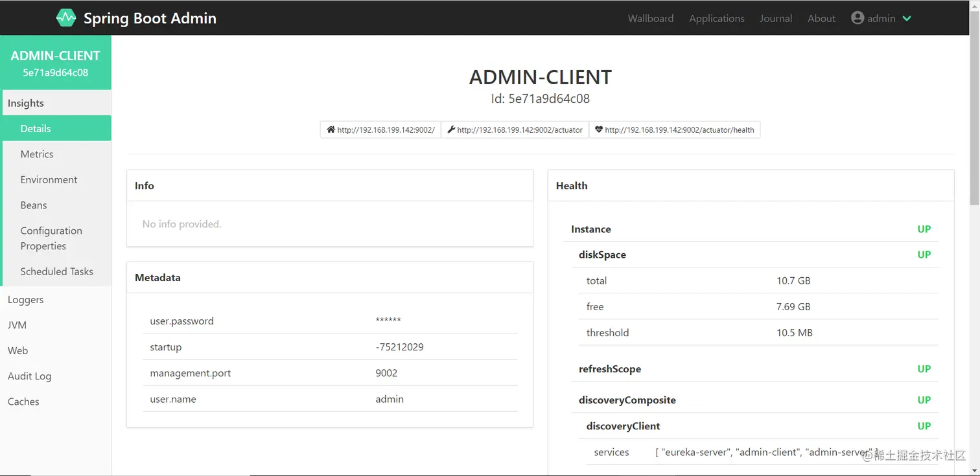
Task: Select Details in the sidebar
Action: point(56,128)
